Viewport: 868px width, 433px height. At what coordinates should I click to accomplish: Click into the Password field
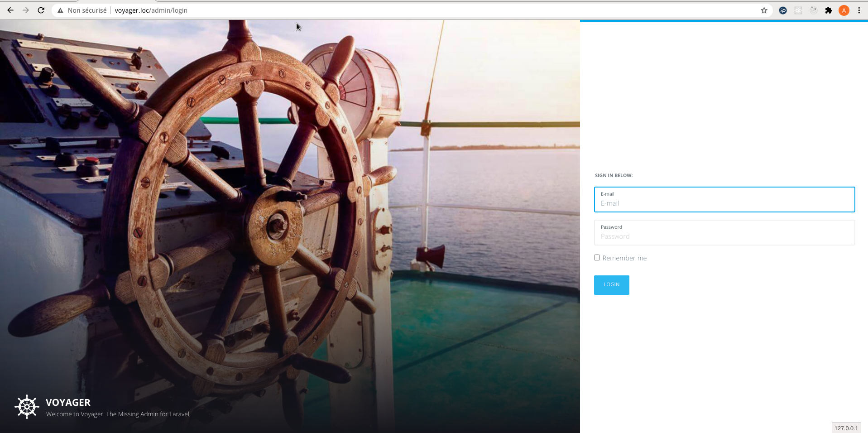point(724,236)
